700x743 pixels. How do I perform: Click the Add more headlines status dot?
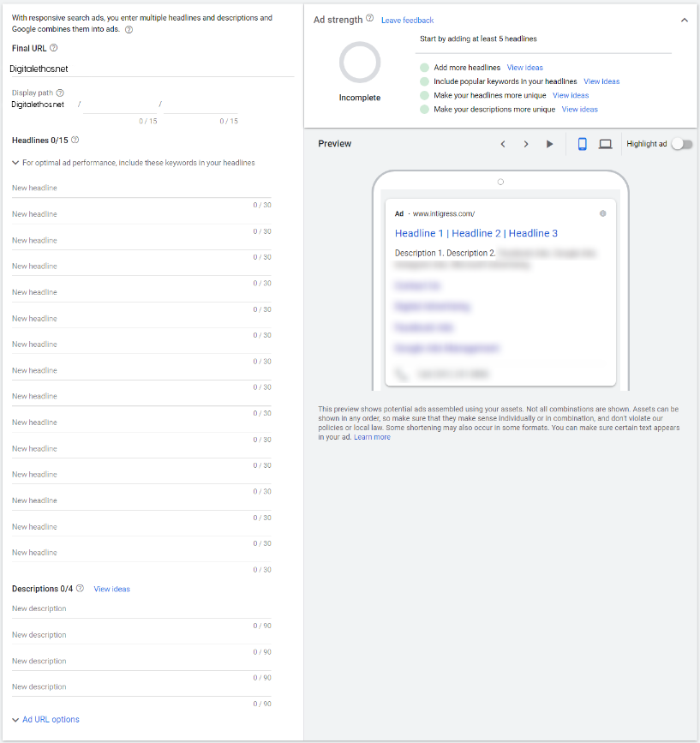(423, 67)
